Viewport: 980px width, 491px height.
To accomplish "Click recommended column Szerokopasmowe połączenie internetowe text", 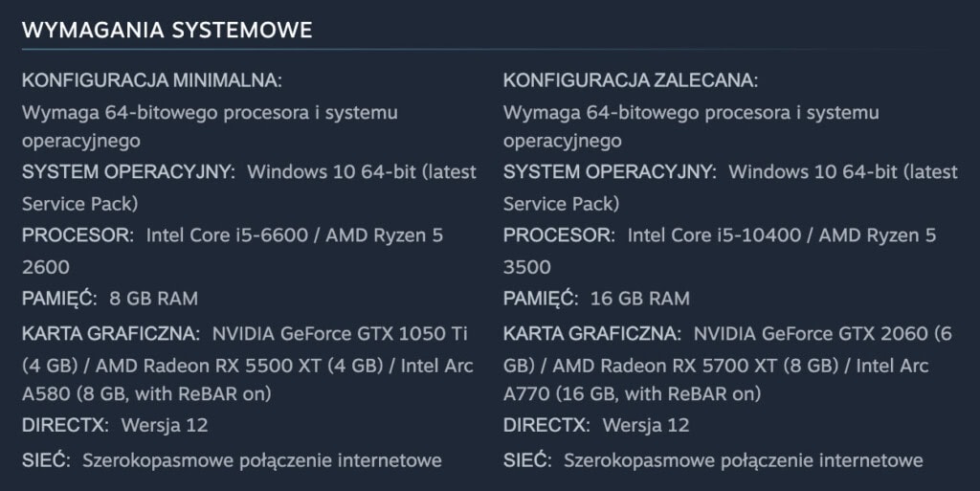I will click(x=743, y=460).
